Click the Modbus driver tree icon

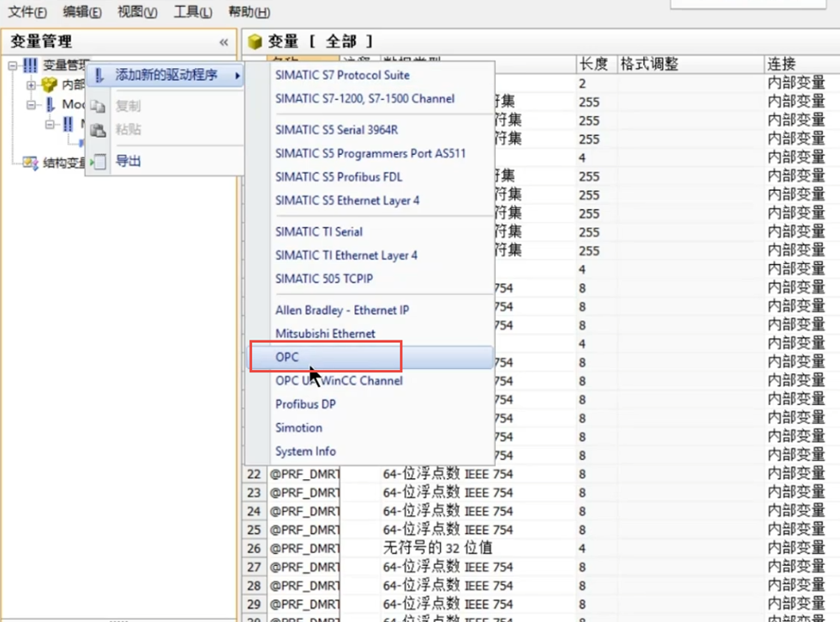[50, 104]
